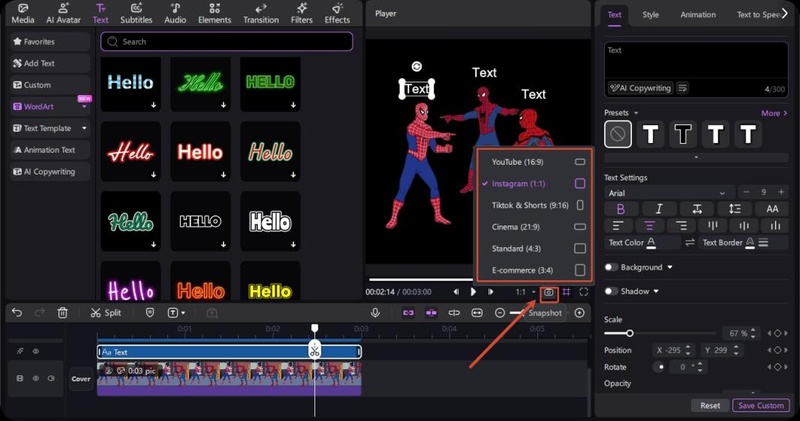Click the Play button in player
The image size is (800, 421).
(473, 292)
